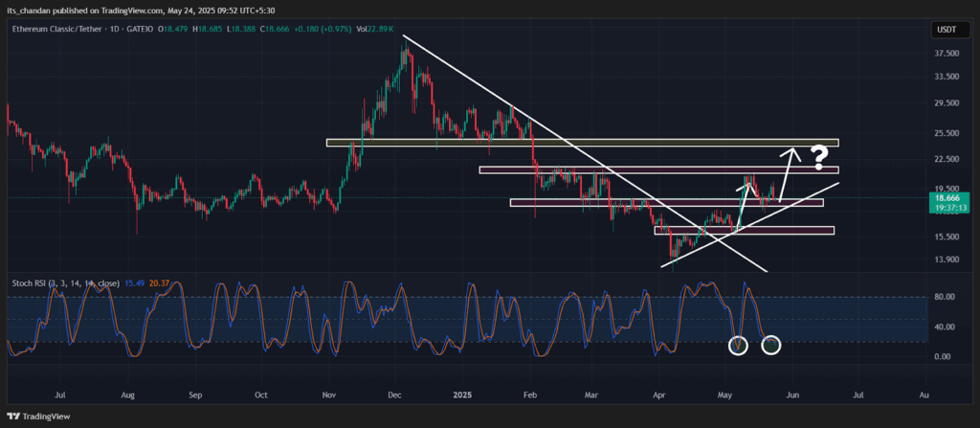Click the May label on time axis

pos(725,395)
